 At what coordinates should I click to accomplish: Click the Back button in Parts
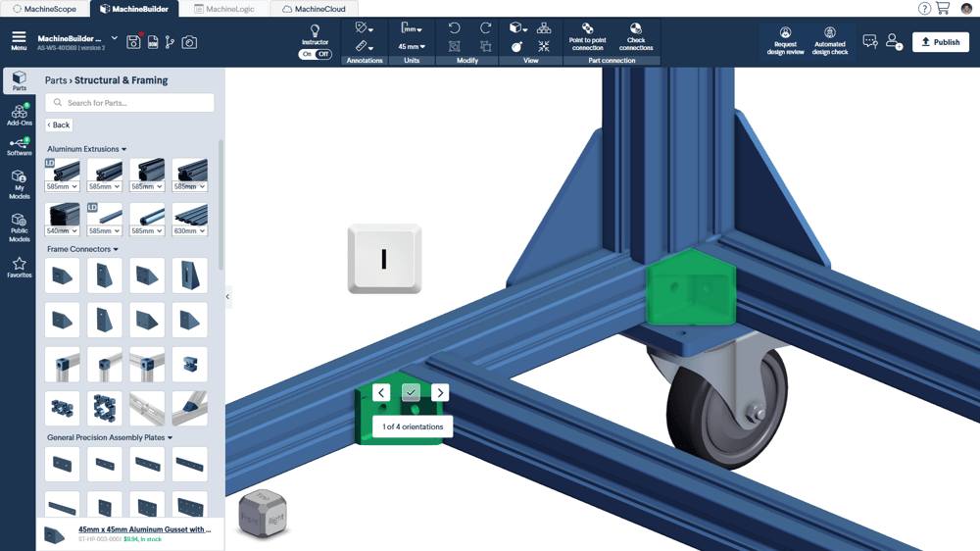pos(59,125)
